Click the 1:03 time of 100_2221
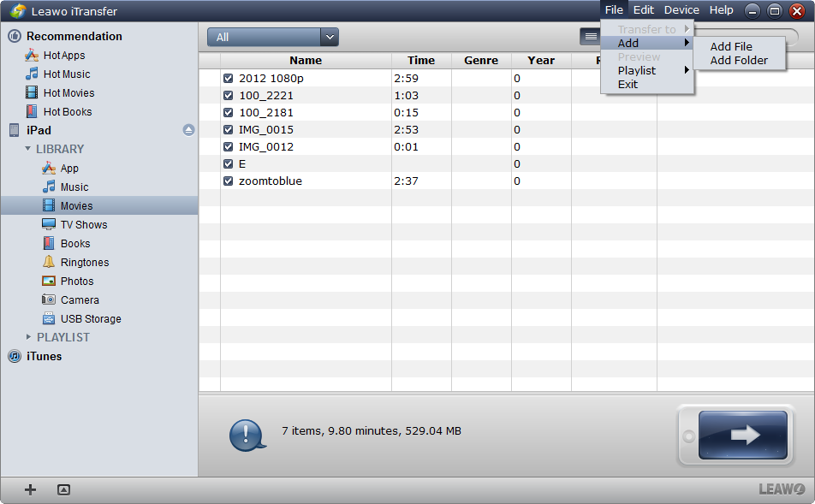Image resolution: width=815 pixels, height=504 pixels. coord(406,96)
